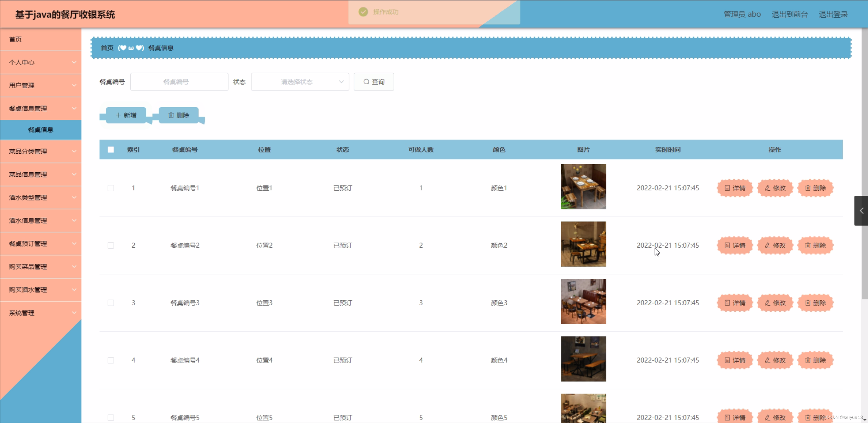868x423 pixels.
Task: Click the 修改 edit button in row 4
Action: point(775,360)
